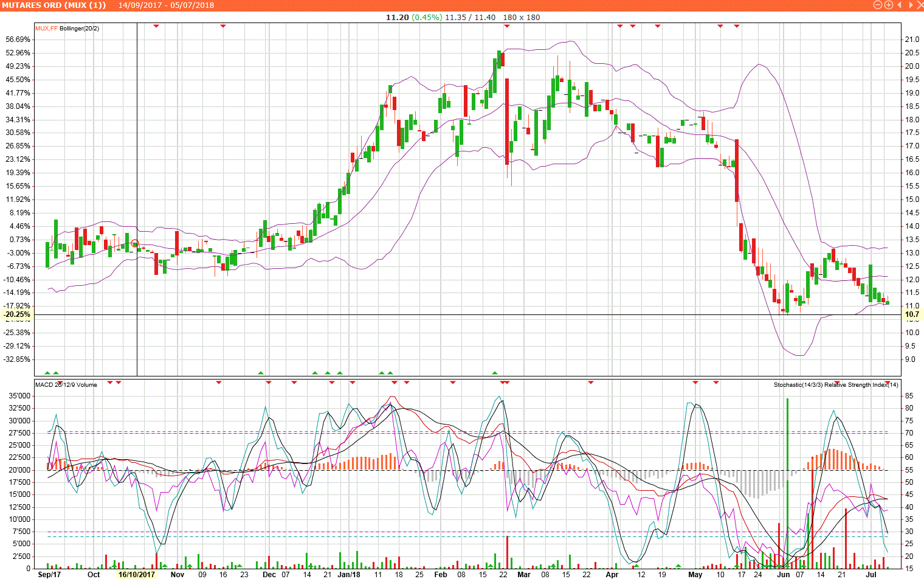Click the "15.0" price axis label
The height and width of the screenshot is (579, 924).
[912, 199]
